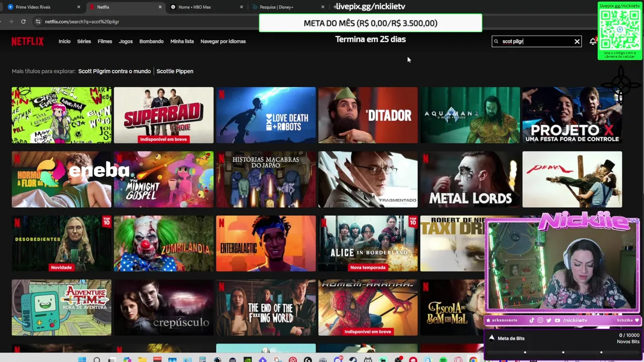
Task: Close the Netflix tab
Action: click(x=160, y=7)
